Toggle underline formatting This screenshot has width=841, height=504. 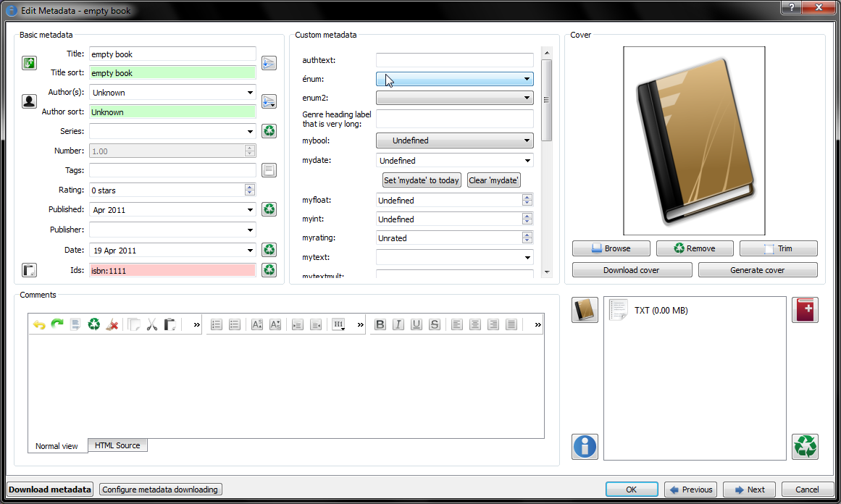417,324
